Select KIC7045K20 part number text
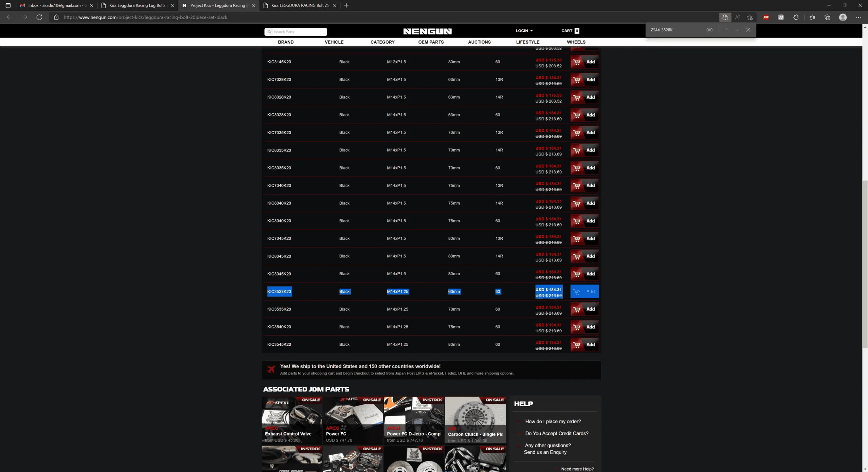Image resolution: width=868 pixels, height=472 pixels. [279, 238]
